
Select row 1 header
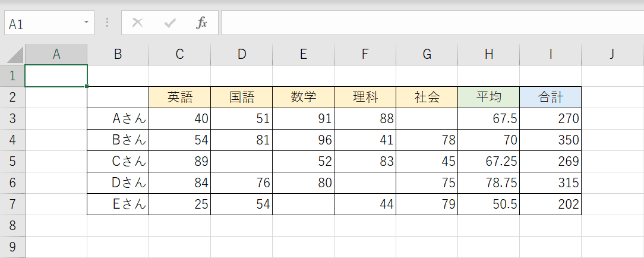pos(12,75)
